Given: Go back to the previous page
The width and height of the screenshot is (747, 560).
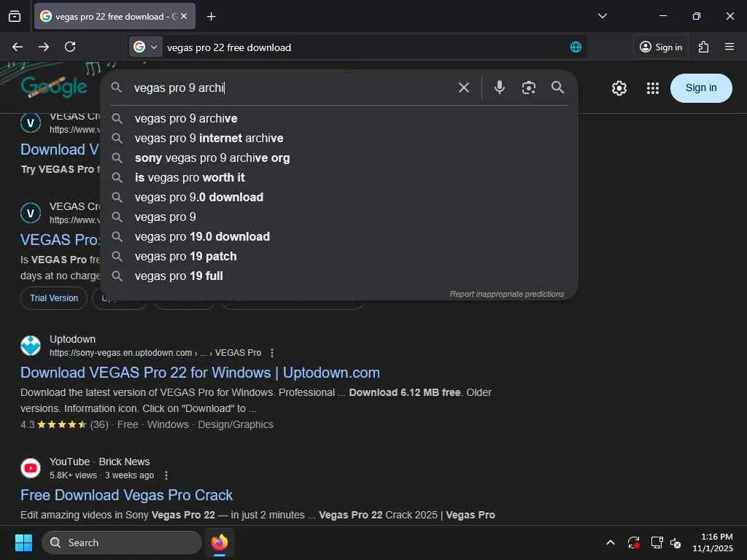Looking at the screenshot, I should pyautogui.click(x=18, y=47).
